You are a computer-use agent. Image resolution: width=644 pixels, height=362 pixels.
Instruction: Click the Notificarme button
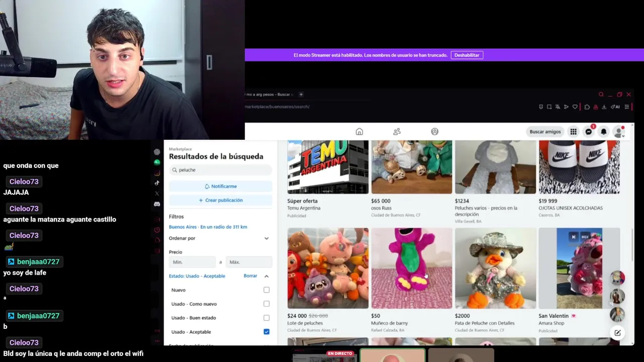tap(220, 186)
